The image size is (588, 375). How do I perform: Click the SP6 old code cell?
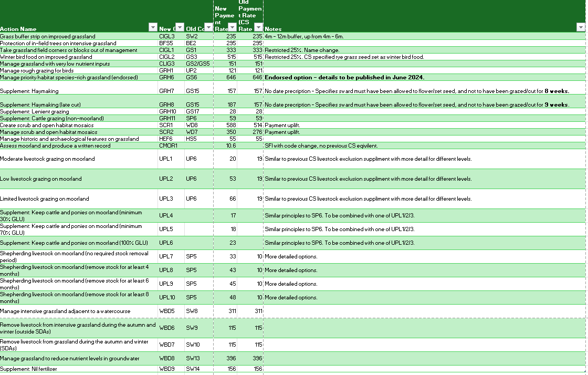[199, 118]
